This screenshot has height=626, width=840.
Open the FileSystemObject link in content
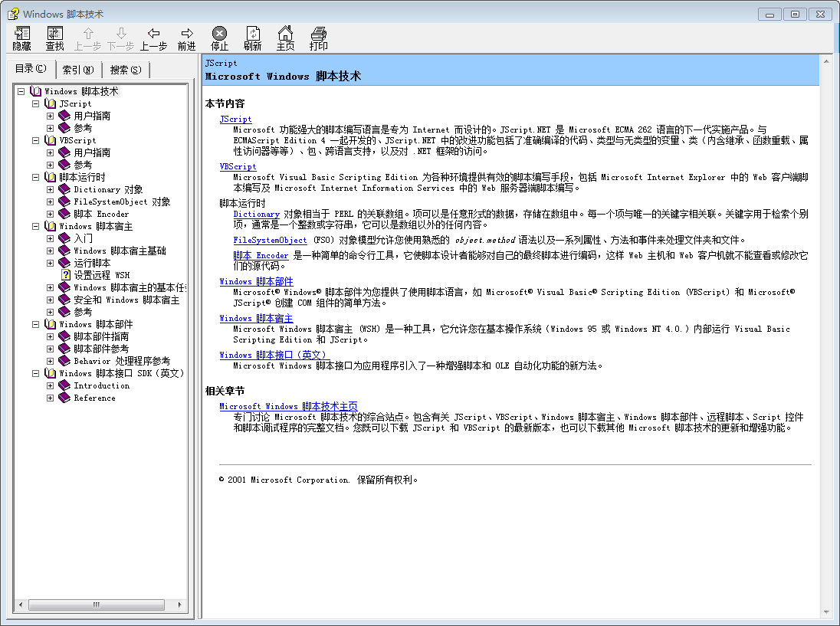pos(270,240)
